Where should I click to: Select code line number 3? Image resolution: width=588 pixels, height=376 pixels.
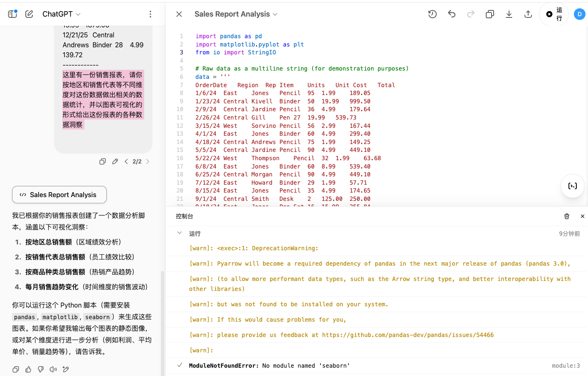click(181, 52)
